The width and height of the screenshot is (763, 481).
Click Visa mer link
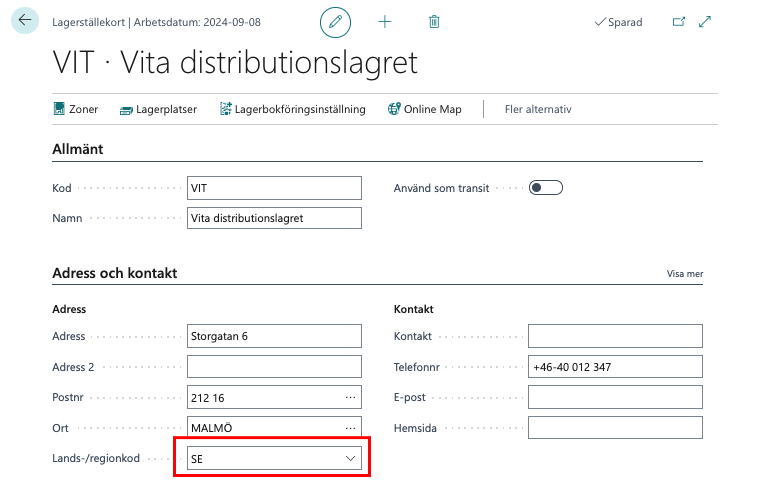point(684,273)
